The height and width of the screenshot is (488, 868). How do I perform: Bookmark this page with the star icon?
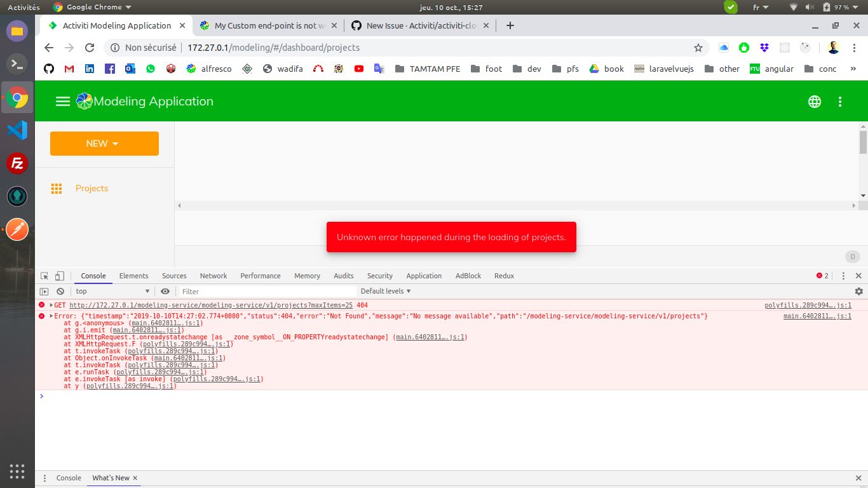click(x=698, y=48)
